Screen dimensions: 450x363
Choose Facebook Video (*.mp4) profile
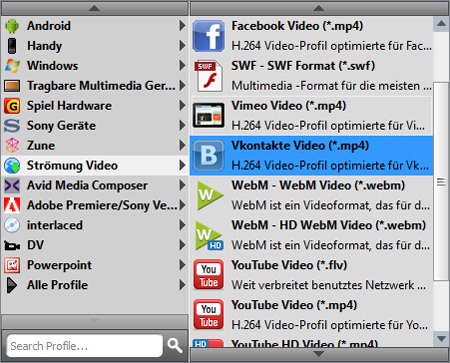(x=312, y=36)
